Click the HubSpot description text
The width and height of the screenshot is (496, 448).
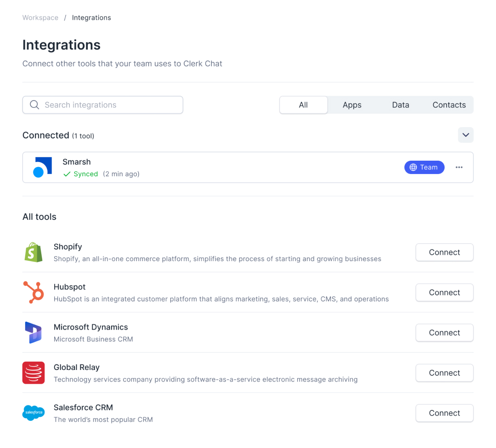221,299
